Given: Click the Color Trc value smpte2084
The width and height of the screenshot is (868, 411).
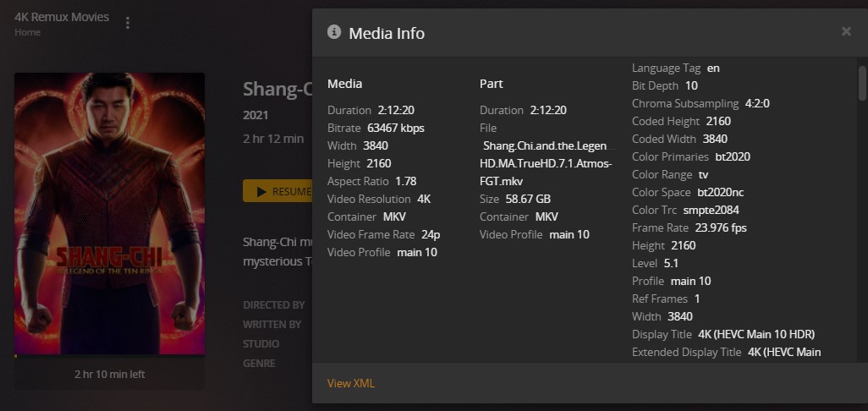Looking at the screenshot, I should tap(711, 211).
